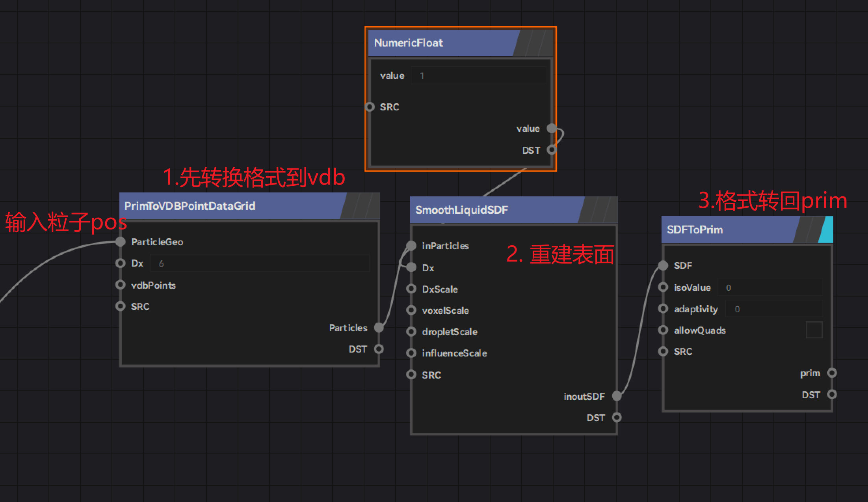This screenshot has width=868, height=502.
Task: Select the PrimToVDBPointDataGrid node title
Action: coord(190,206)
